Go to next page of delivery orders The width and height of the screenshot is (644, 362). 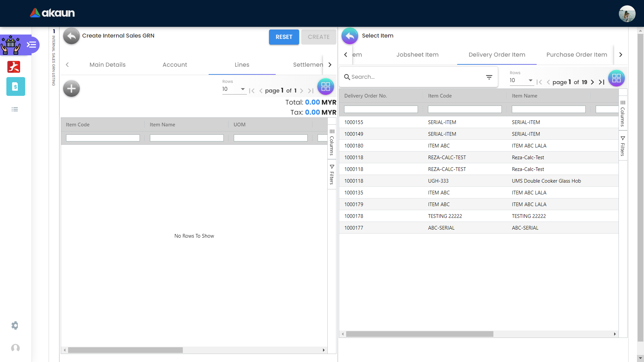592,82
